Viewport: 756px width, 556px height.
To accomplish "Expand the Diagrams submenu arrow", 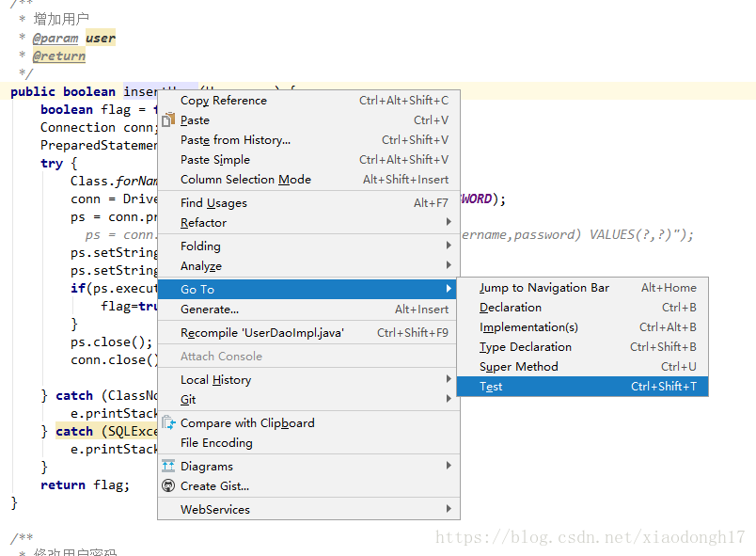I will point(449,466).
